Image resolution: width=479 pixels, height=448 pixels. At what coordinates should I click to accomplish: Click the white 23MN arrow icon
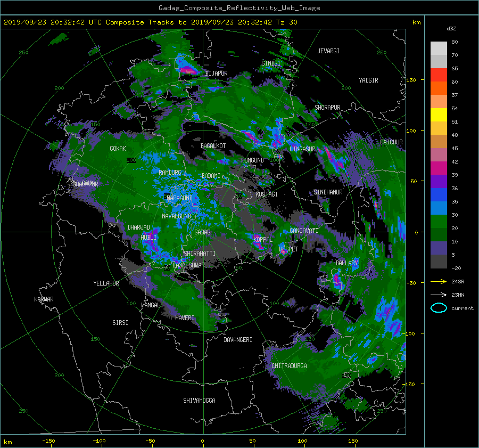(439, 295)
